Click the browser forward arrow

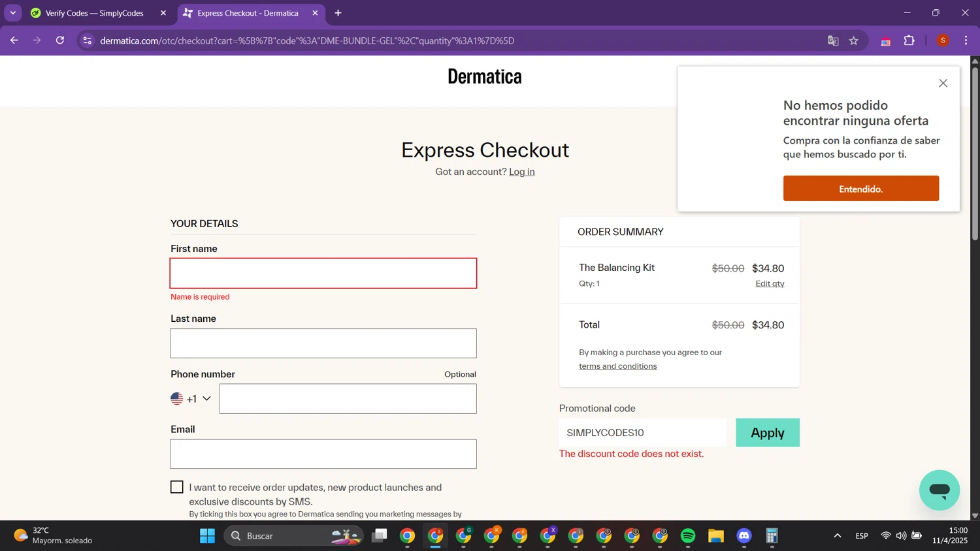37,40
